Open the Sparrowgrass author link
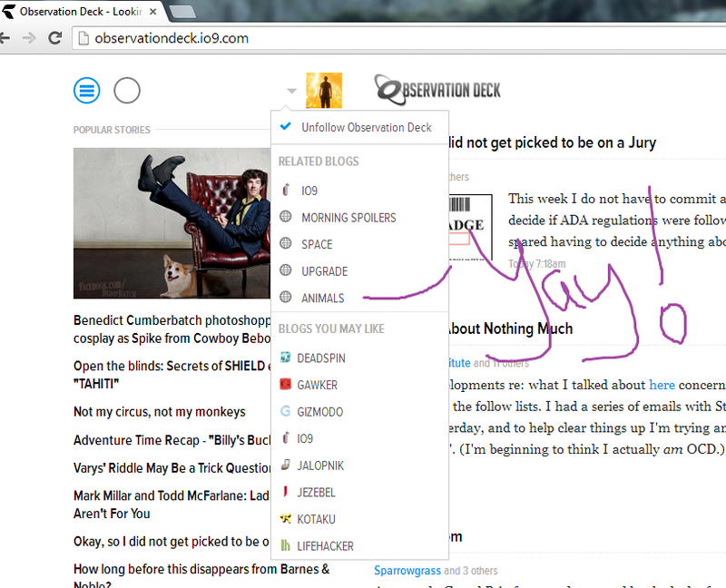Viewport: 726px width, 588px height. 407,571
